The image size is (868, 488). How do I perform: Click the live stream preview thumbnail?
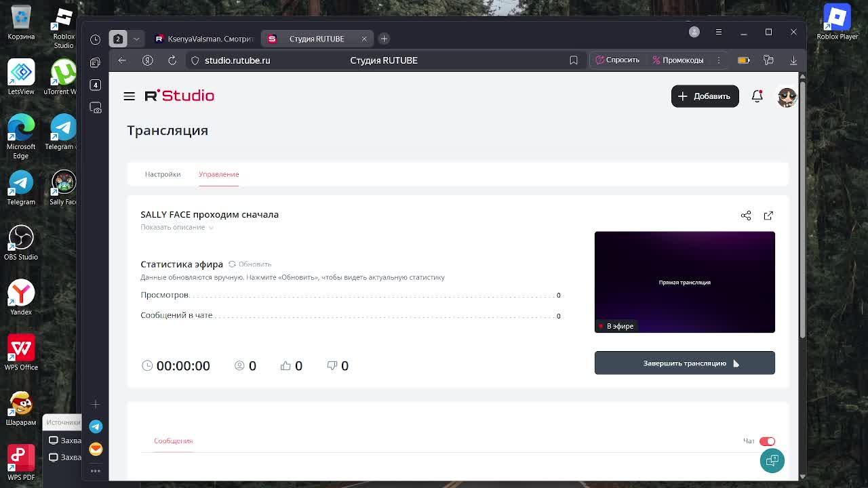[x=685, y=282]
